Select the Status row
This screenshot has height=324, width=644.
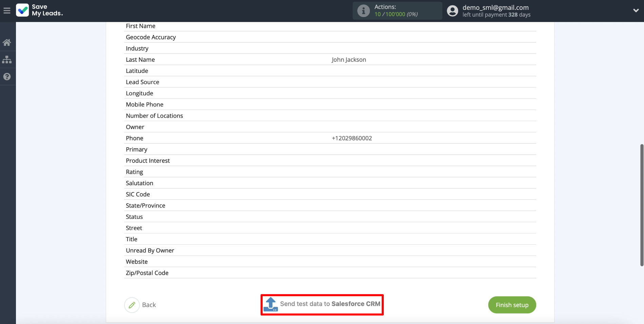330,216
